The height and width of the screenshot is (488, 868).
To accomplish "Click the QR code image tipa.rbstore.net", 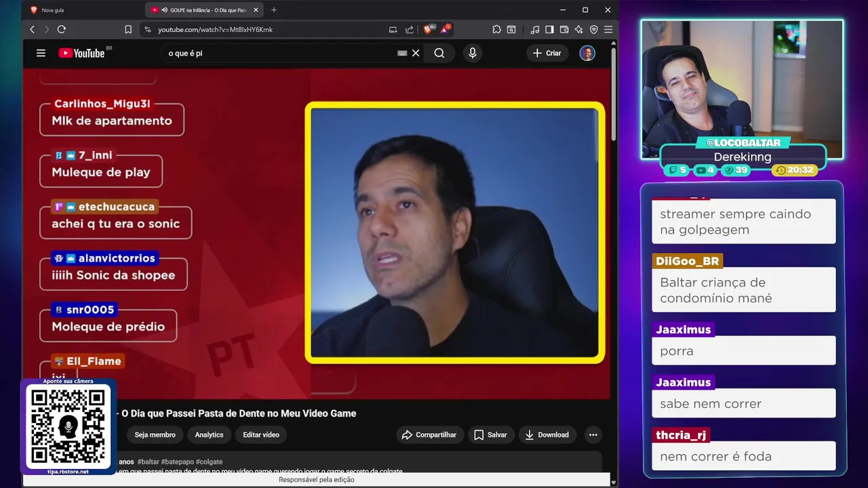I will [68, 426].
